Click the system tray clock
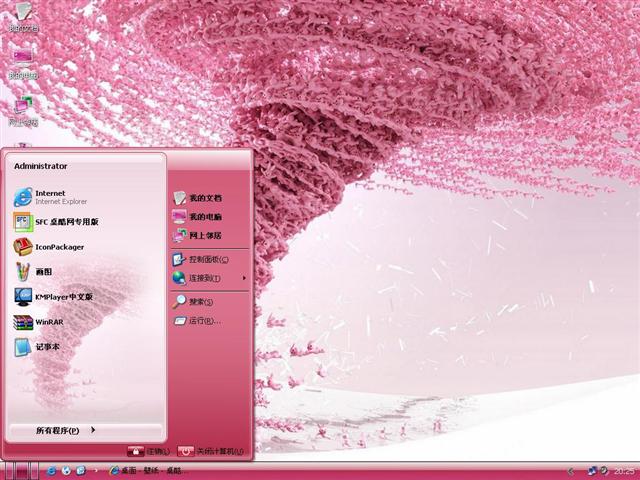The width and height of the screenshot is (640, 480). point(623,470)
